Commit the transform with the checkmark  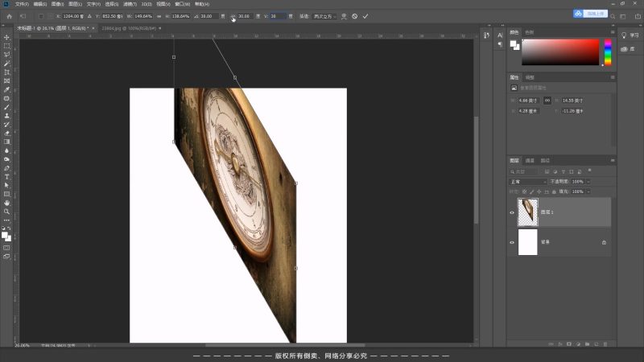point(365,16)
